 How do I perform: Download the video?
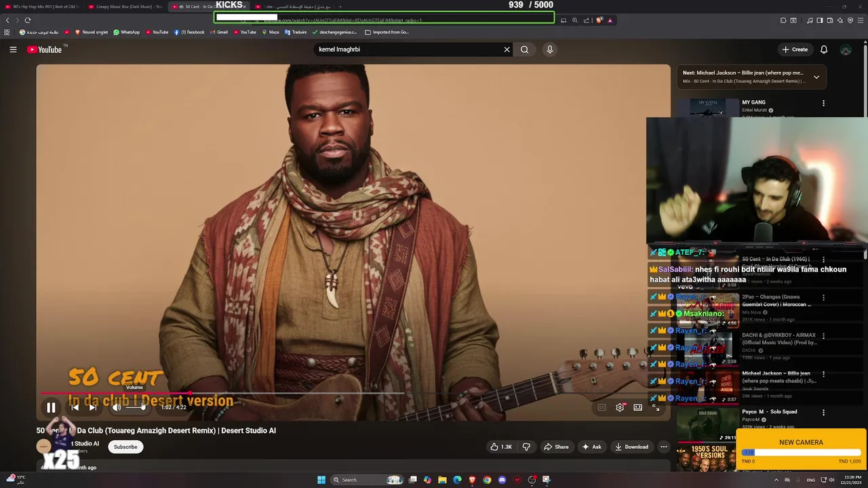pos(631,447)
